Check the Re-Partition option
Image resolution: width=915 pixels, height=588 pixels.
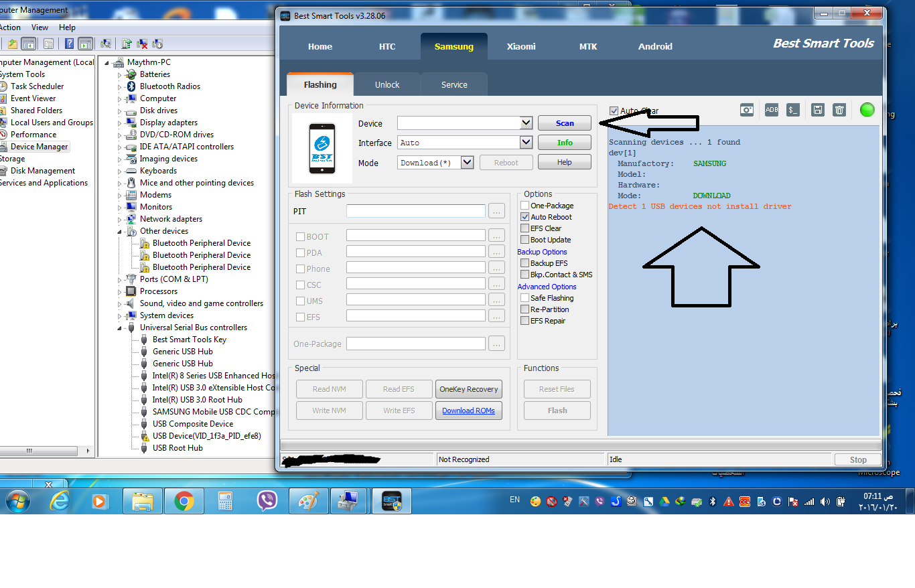[525, 309]
